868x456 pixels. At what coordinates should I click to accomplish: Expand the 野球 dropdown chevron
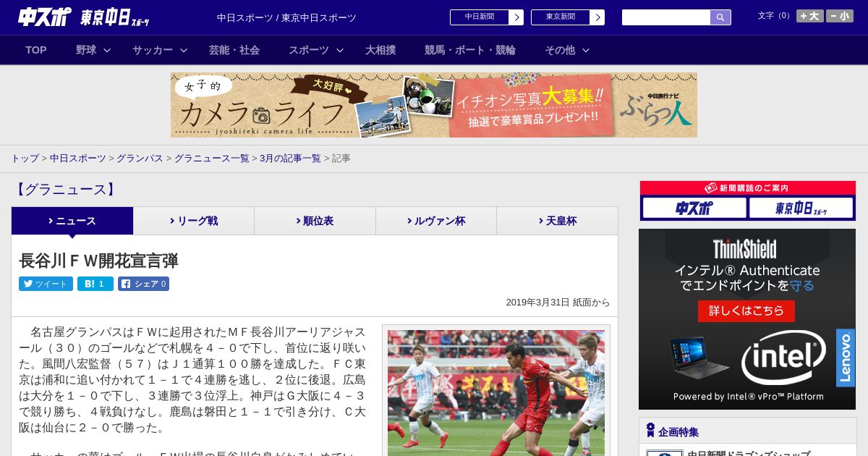(x=107, y=50)
